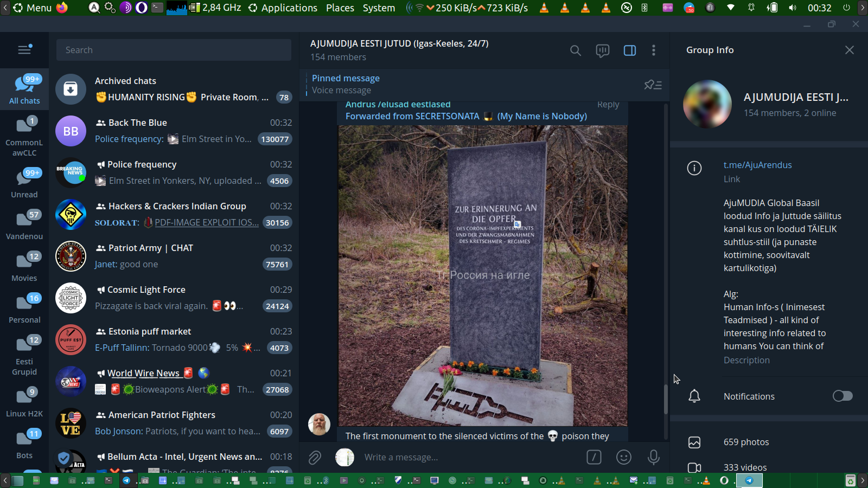Open the Police frequency channel
Image resolution: width=868 pixels, height=488 pixels.
click(x=174, y=172)
